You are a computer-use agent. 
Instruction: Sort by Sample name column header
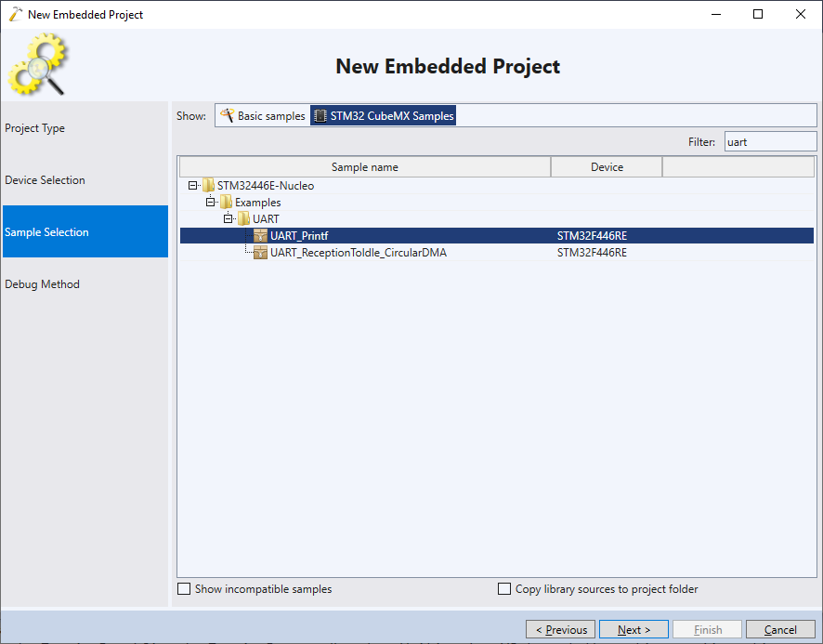(365, 167)
